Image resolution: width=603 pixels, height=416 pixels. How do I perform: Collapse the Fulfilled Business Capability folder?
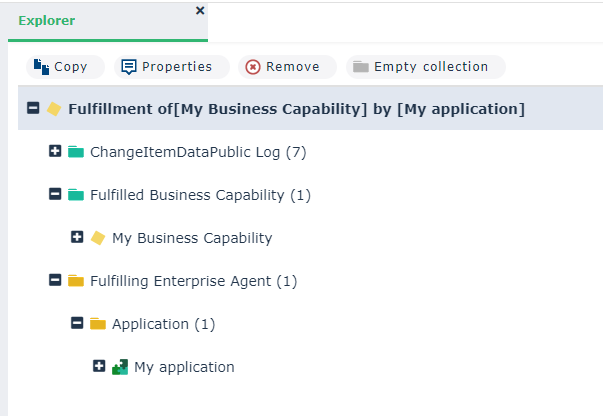[55, 195]
